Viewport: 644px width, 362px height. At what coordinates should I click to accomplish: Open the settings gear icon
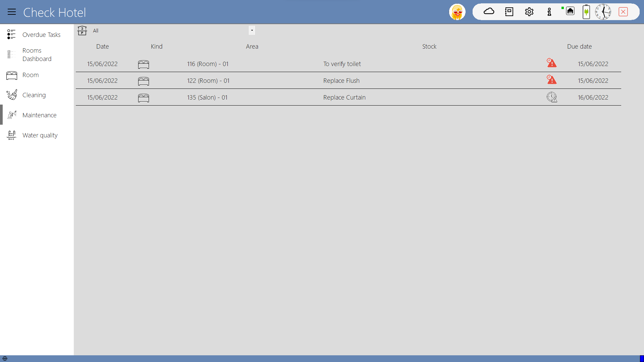(x=529, y=12)
